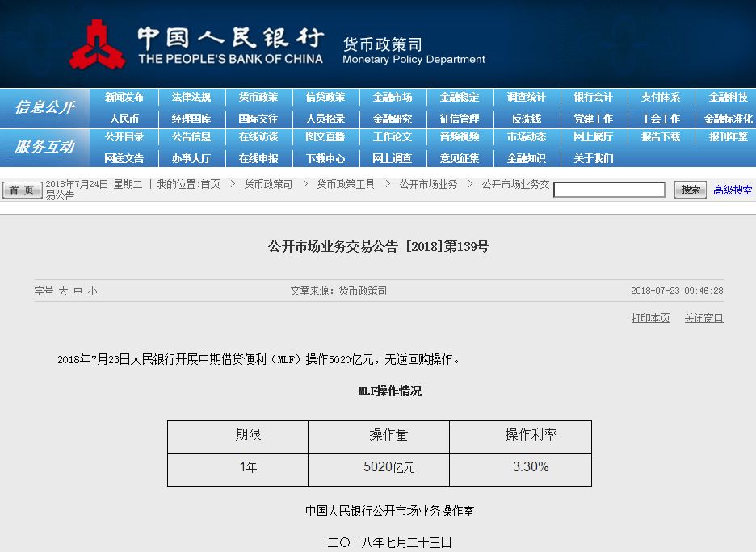Viewport: 756px width, 552px height.
Task: Set font size to 小
Action: point(93,291)
